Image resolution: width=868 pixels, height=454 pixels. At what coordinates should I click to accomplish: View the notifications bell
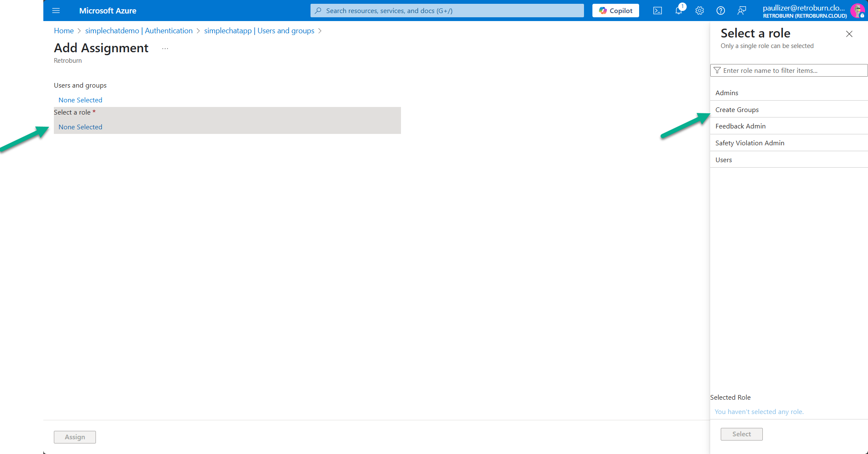[678, 11]
